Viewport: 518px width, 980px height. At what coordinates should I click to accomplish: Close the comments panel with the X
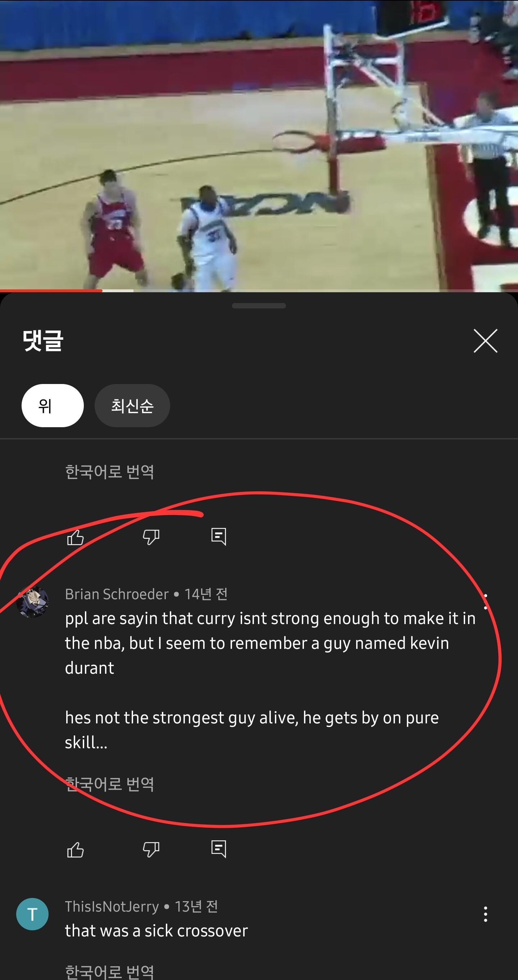485,341
